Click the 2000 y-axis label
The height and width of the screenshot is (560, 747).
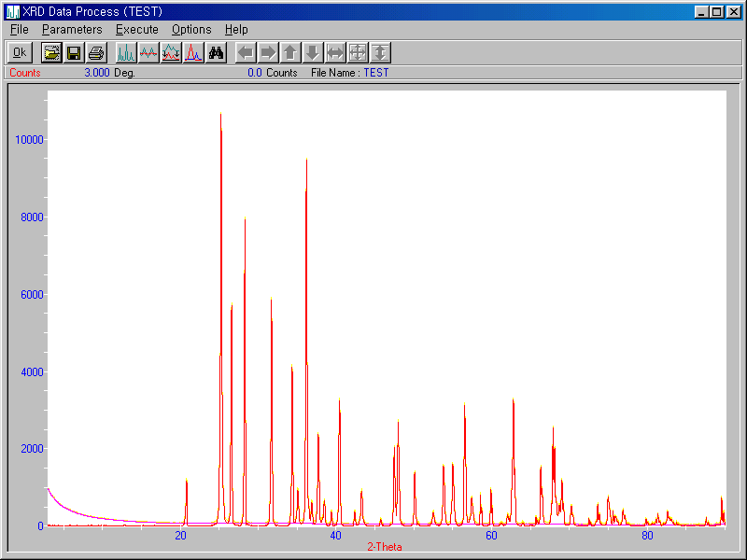pos(32,449)
